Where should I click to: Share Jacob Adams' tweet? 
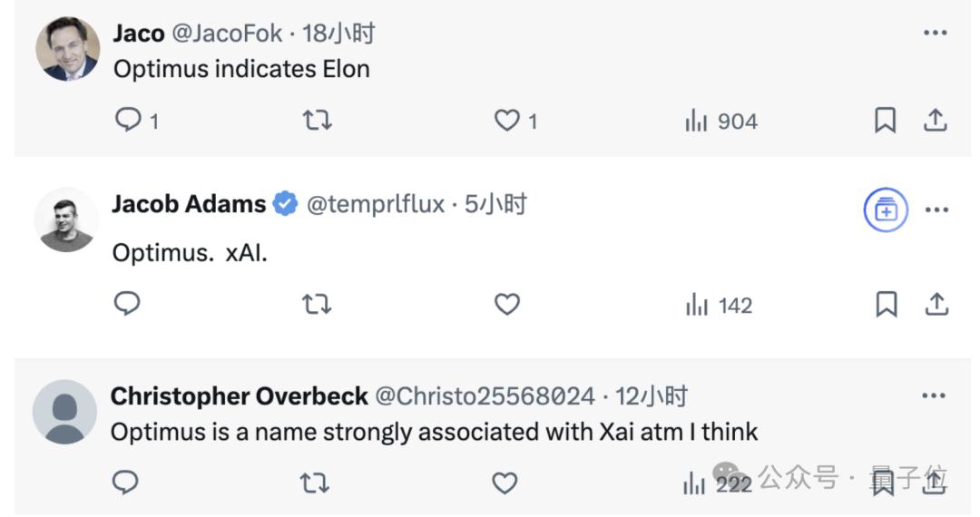pos(936,305)
